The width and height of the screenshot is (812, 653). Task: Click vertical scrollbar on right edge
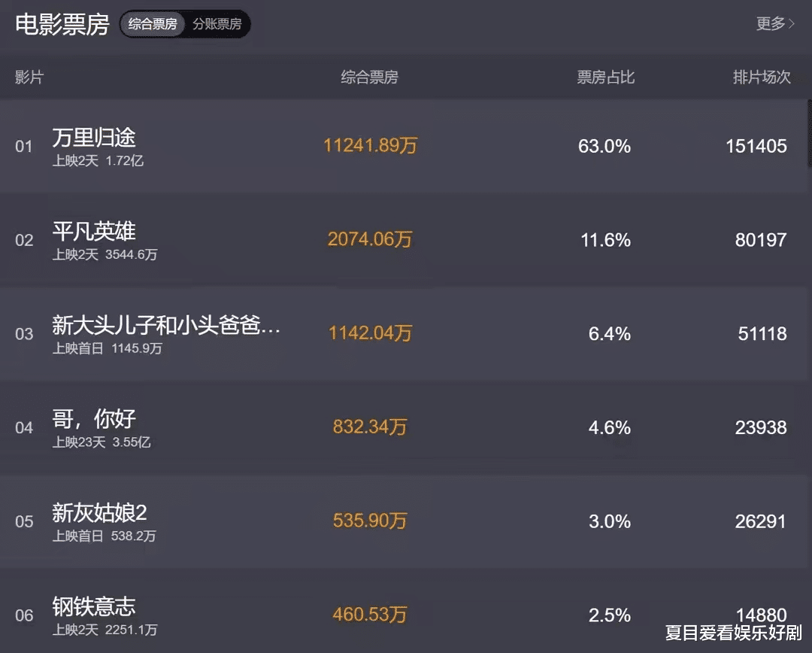810,133
